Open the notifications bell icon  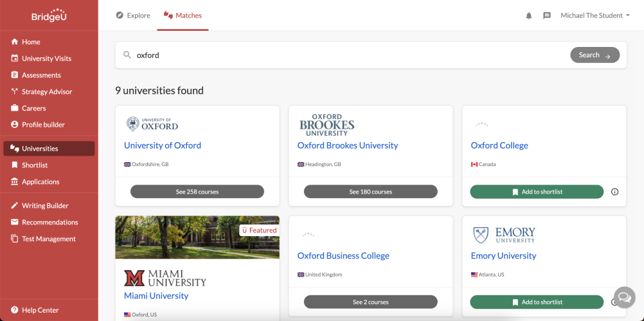(x=528, y=15)
